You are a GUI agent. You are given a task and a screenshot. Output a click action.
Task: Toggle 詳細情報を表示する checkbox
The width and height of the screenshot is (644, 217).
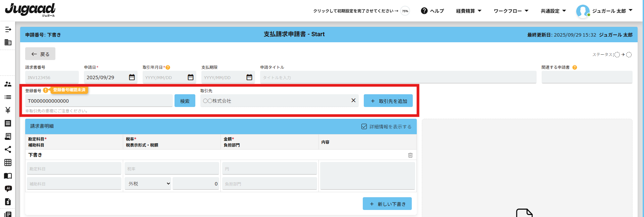[x=364, y=126]
